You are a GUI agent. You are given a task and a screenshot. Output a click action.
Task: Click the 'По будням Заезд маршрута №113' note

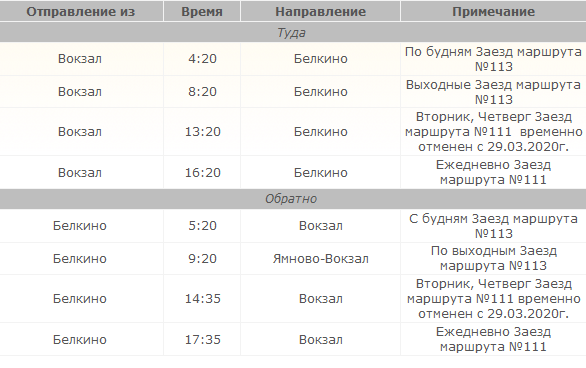tap(493, 59)
